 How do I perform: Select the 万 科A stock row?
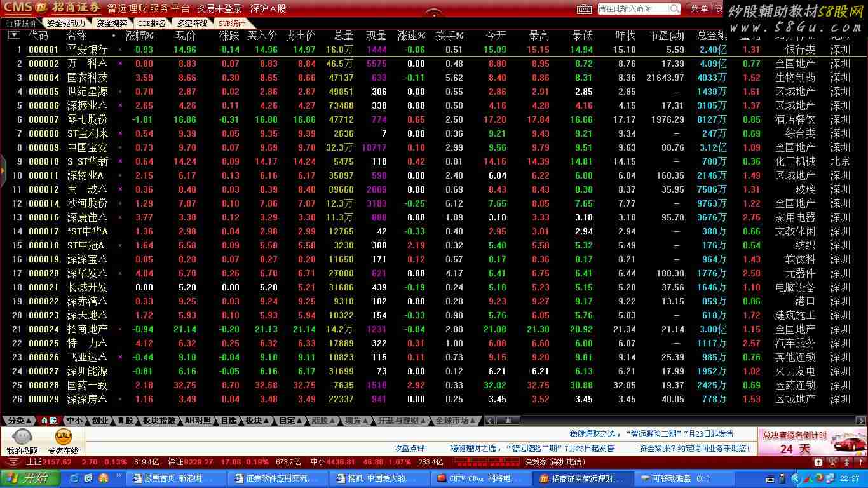pos(434,64)
